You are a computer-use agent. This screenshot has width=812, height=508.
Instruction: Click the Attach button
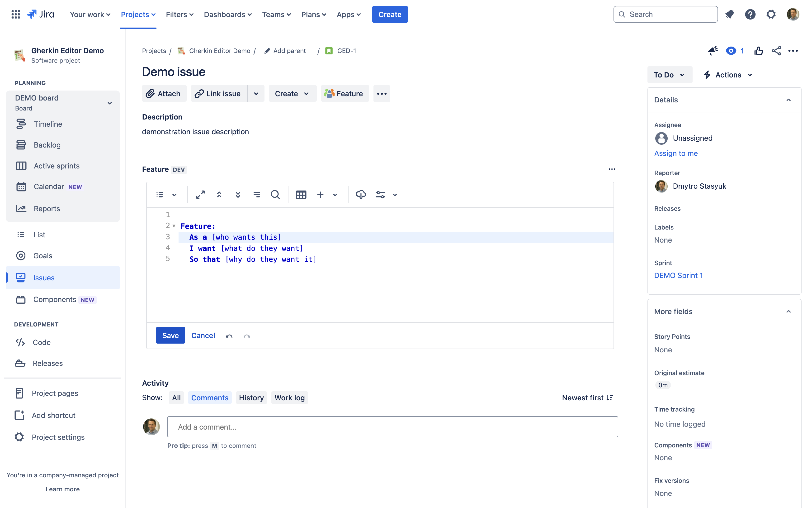pyautogui.click(x=164, y=93)
